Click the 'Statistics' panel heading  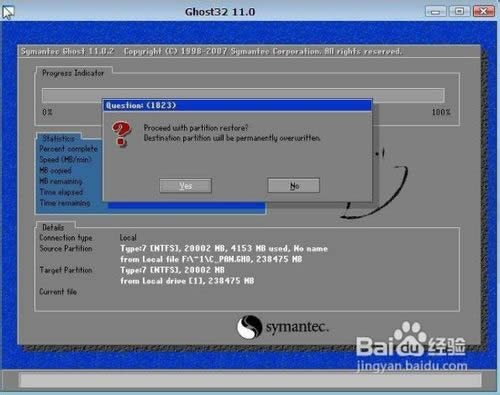coord(58,138)
